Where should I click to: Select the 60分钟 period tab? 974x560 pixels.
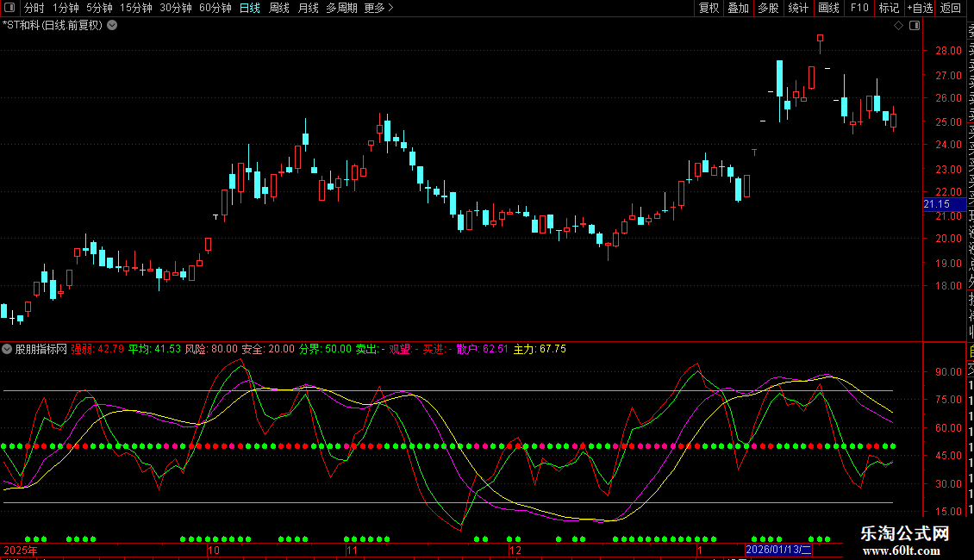tap(215, 8)
